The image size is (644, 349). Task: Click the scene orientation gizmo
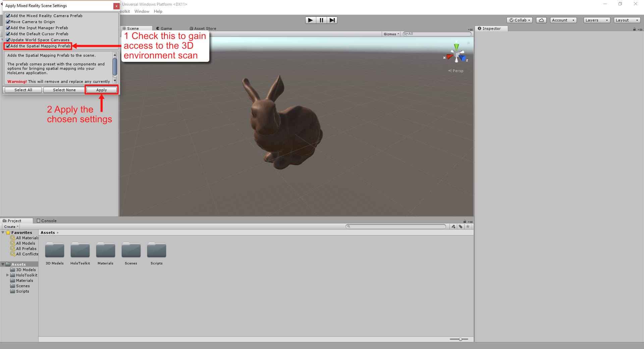tap(456, 55)
